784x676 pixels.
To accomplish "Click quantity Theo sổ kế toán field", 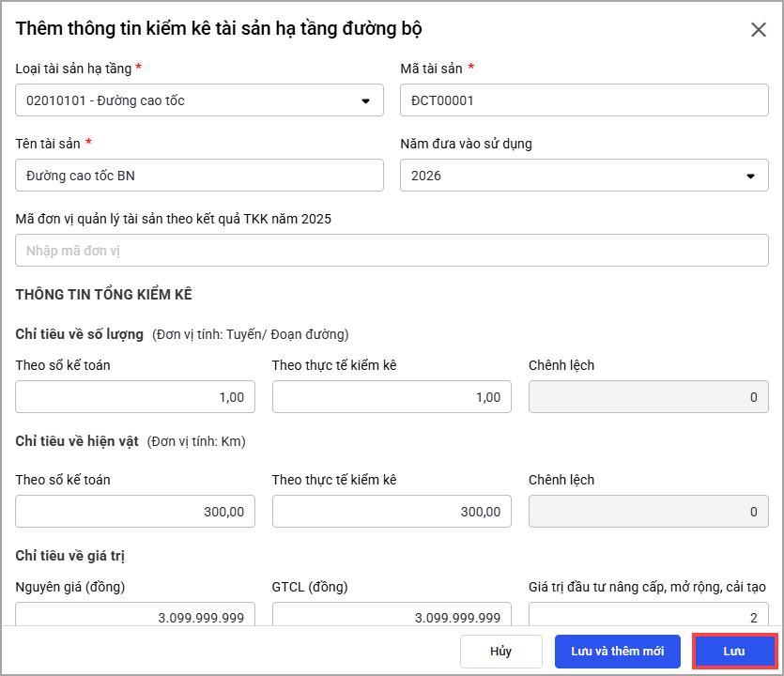I will (135, 397).
